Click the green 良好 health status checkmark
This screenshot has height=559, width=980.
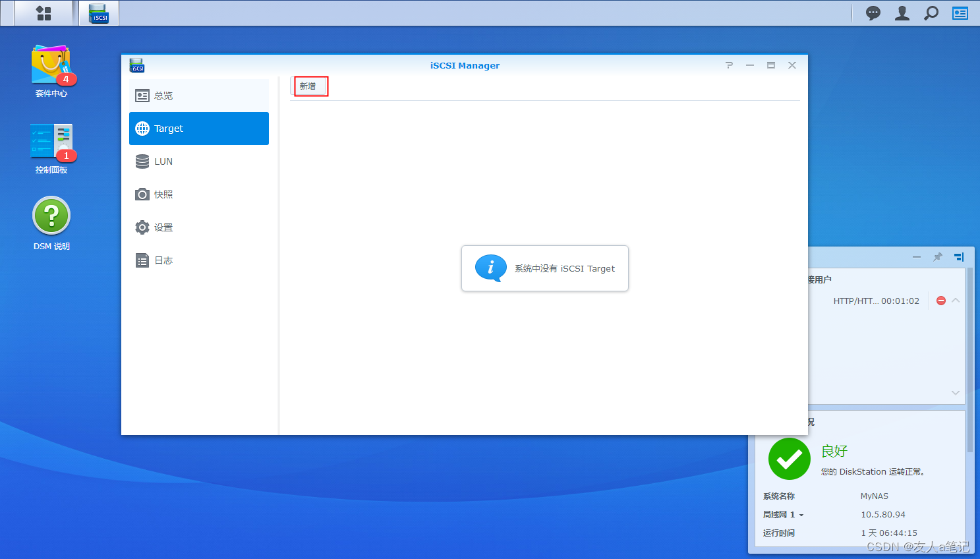790,459
